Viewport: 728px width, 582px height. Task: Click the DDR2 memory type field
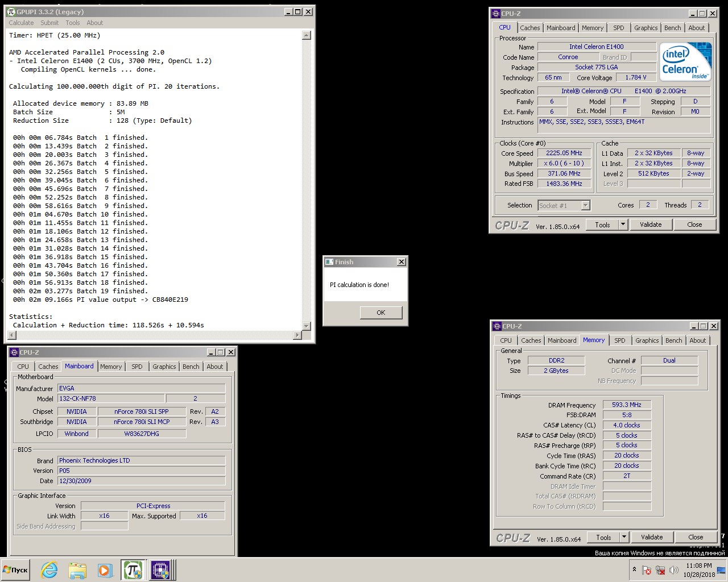tap(556, 360)
